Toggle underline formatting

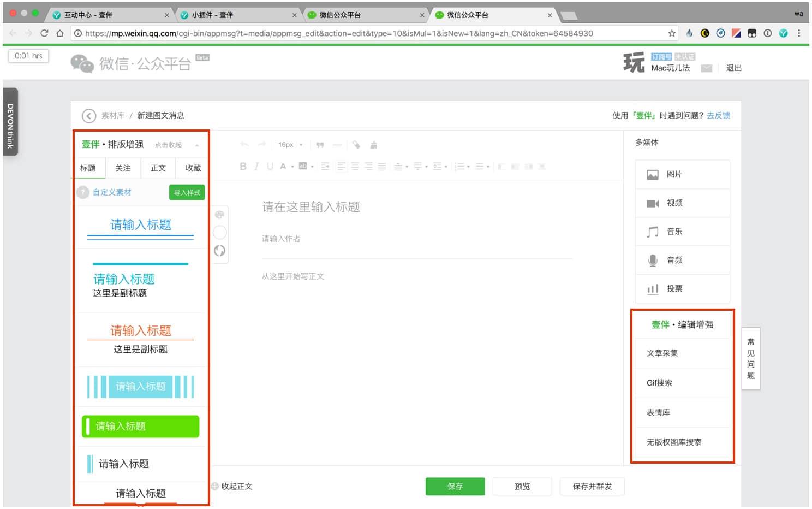270,167
